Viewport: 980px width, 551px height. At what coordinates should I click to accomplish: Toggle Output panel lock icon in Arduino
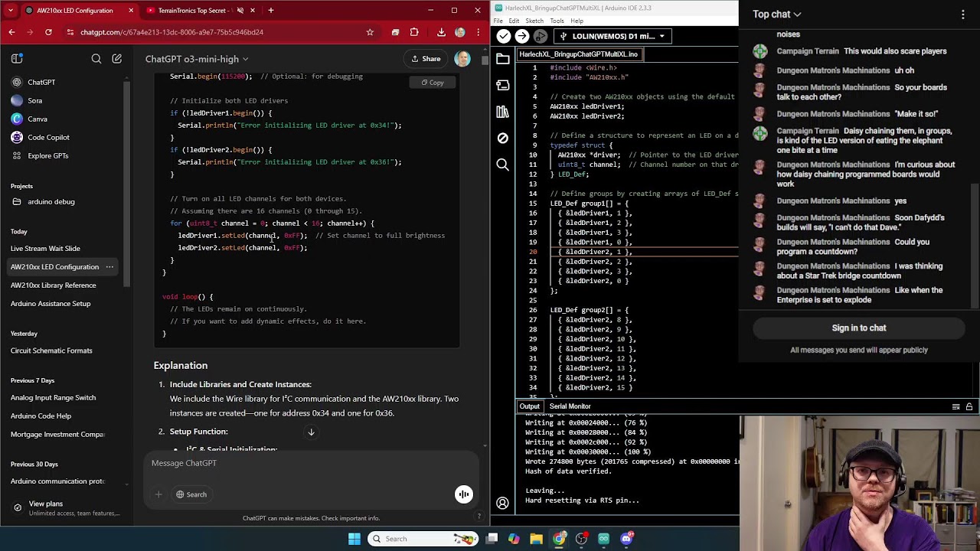pyautogui.click(x=969, y=406)
